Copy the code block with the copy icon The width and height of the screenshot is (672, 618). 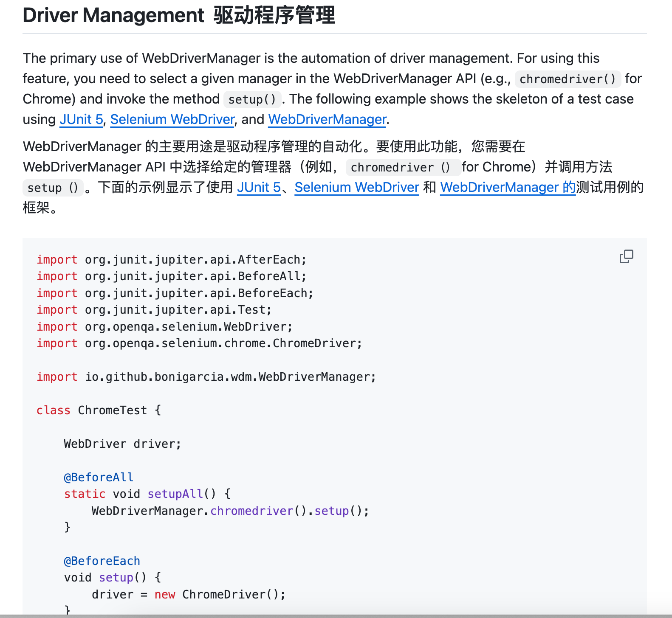(626, 256)
